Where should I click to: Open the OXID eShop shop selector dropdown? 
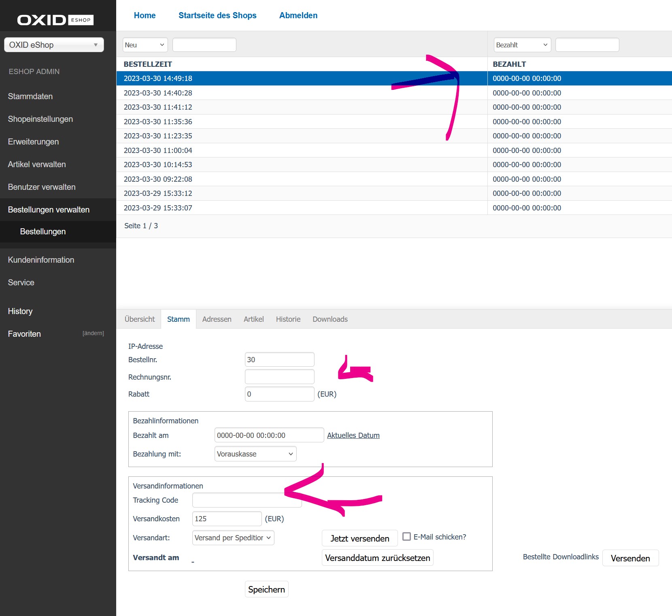(54, 45)
